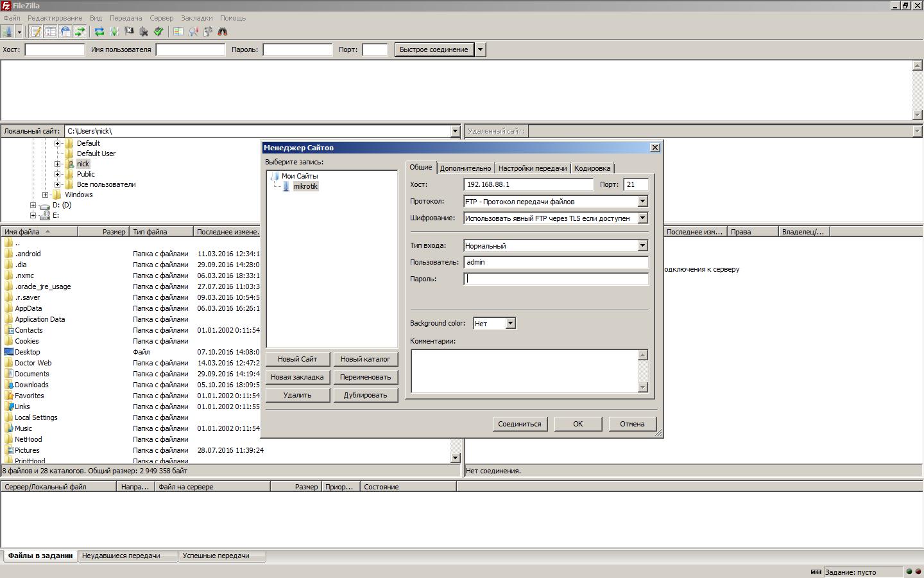The image size is (924, 578).
Task: Toggle the remote directory tree icon
Action: point(65,31)
